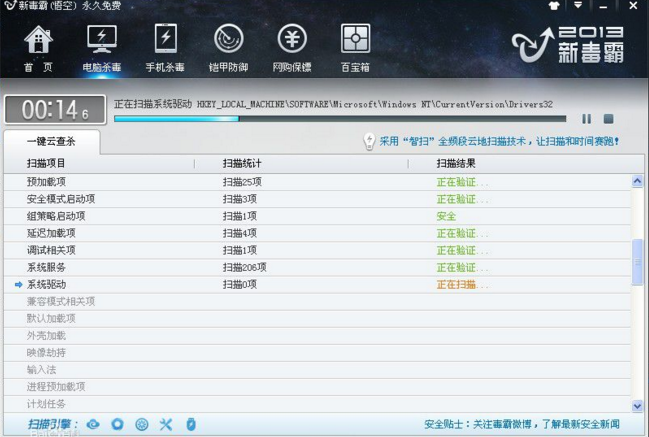The image size is (649, 437).
Task: Open the 铠甲防御 armor defense icon
Action: [x=228, y=48]
